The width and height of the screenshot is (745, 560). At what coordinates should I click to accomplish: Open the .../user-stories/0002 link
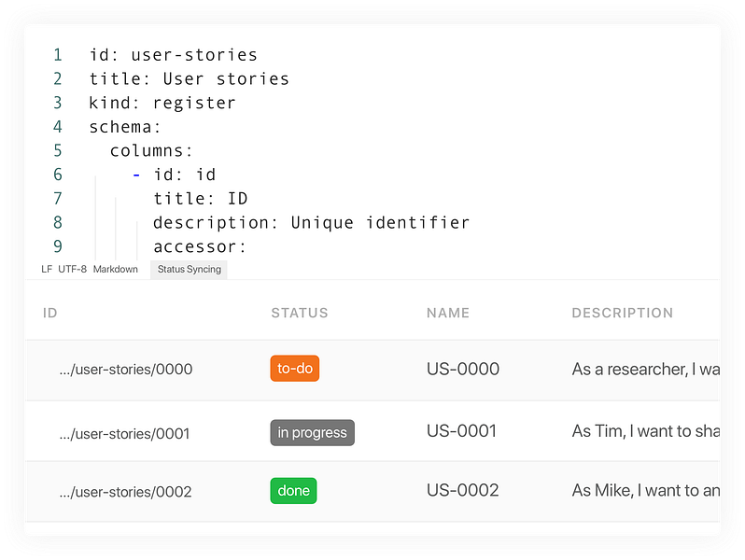click(x=125, y=492)
